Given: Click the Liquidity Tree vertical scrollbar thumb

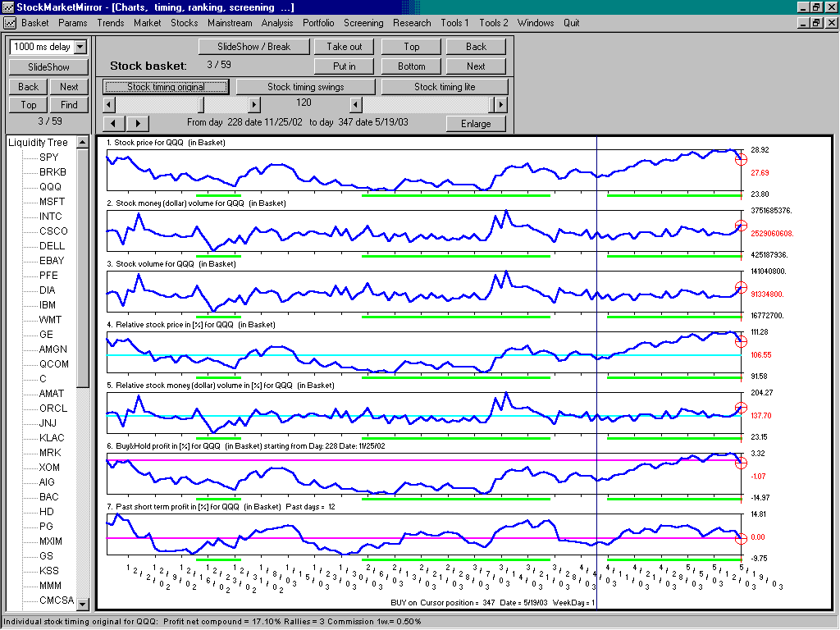Looking at the screenshot, I should coord(83,268).
